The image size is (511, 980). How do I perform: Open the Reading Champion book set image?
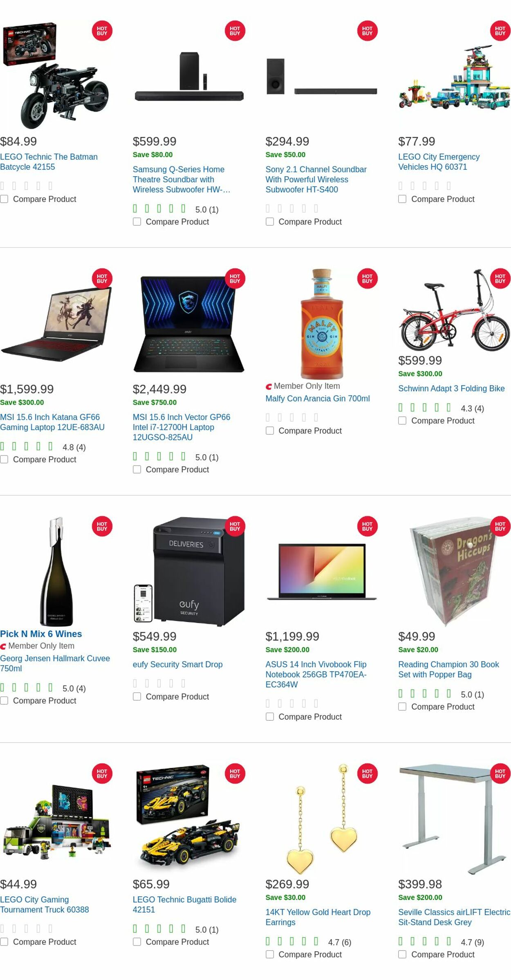[x=454, y=570]
